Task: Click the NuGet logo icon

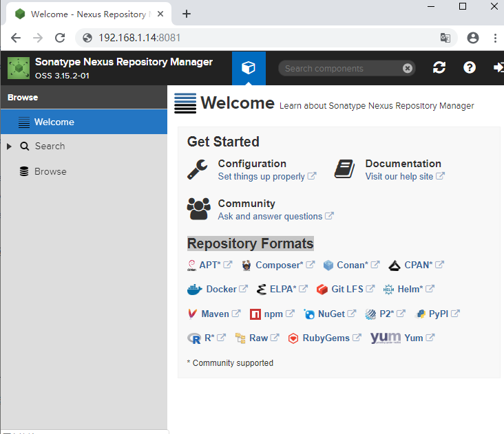Action: (309, 314)
